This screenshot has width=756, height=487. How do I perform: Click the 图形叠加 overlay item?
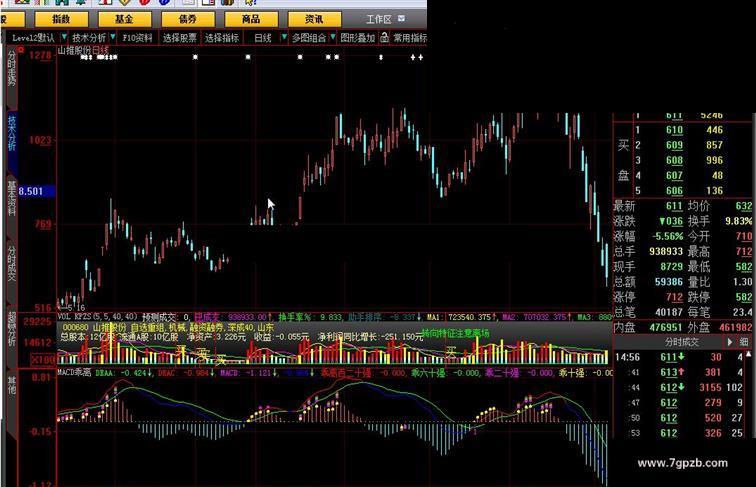point(357,38)
